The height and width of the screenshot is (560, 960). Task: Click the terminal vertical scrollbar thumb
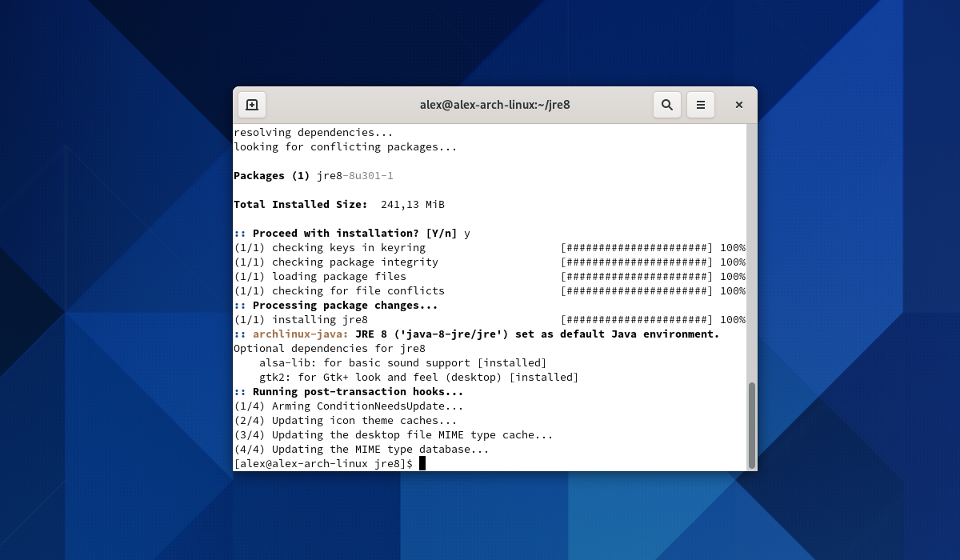tap(751, 425)
